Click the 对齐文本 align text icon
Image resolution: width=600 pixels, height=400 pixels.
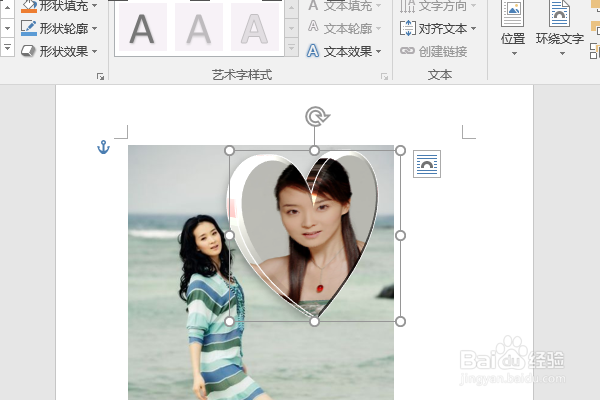(x=408, y=28)
